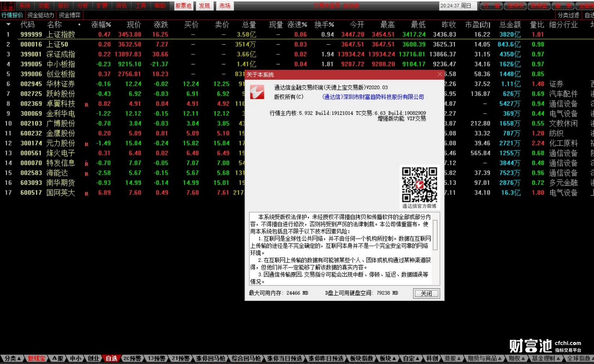Image resolution: width=594 pixels, height=364 pixels.
Task: Click the red Tongdaxin logo in About dialog
Action: [257, 92]
